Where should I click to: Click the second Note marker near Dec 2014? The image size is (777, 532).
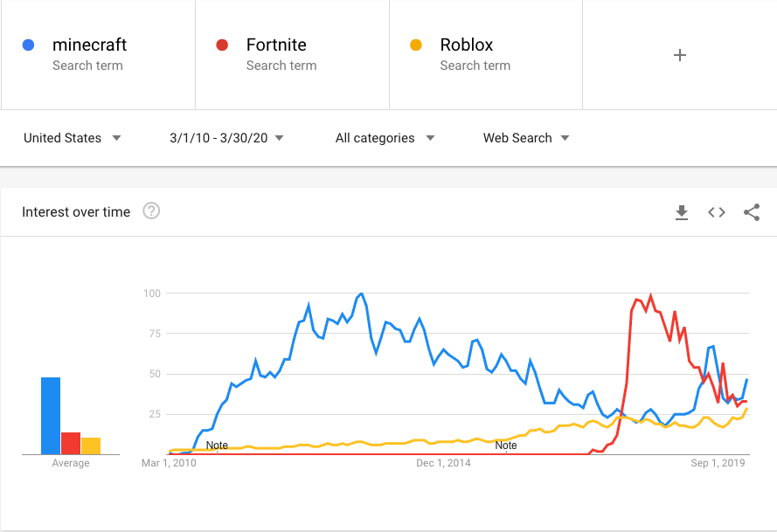pos(506,445)
